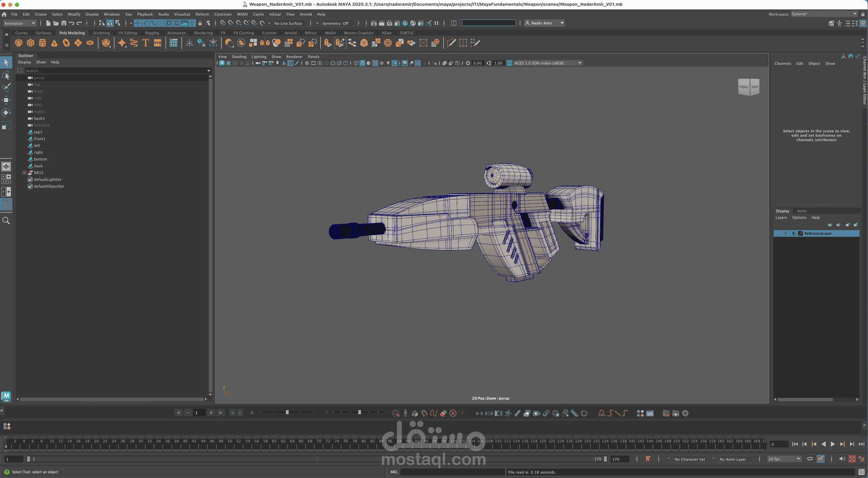Open the search magnifier in left toolbox
This screenshot has height=478, width=868.
pos(6,221)
